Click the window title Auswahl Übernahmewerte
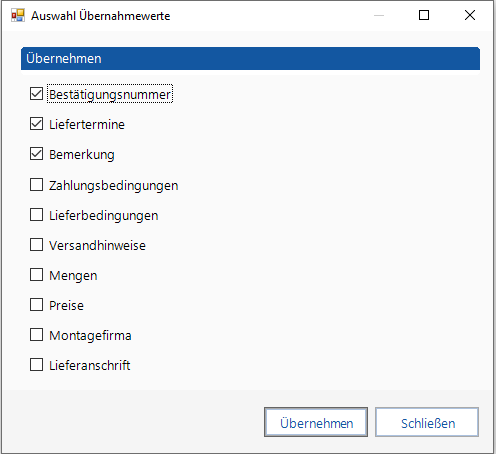496x454 pixels. coord(101,16)
